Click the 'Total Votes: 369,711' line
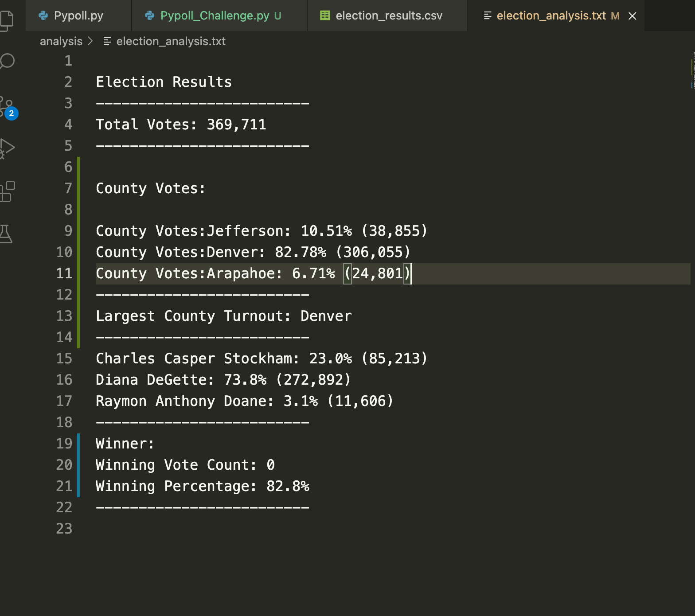This screenshot has width=695, height=616. point(181,125)
